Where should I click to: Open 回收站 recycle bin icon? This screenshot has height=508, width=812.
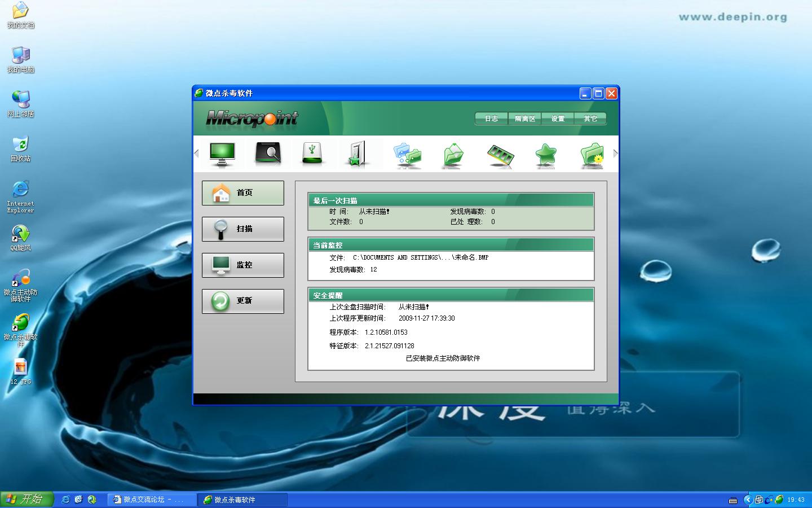tap(20, 148)
